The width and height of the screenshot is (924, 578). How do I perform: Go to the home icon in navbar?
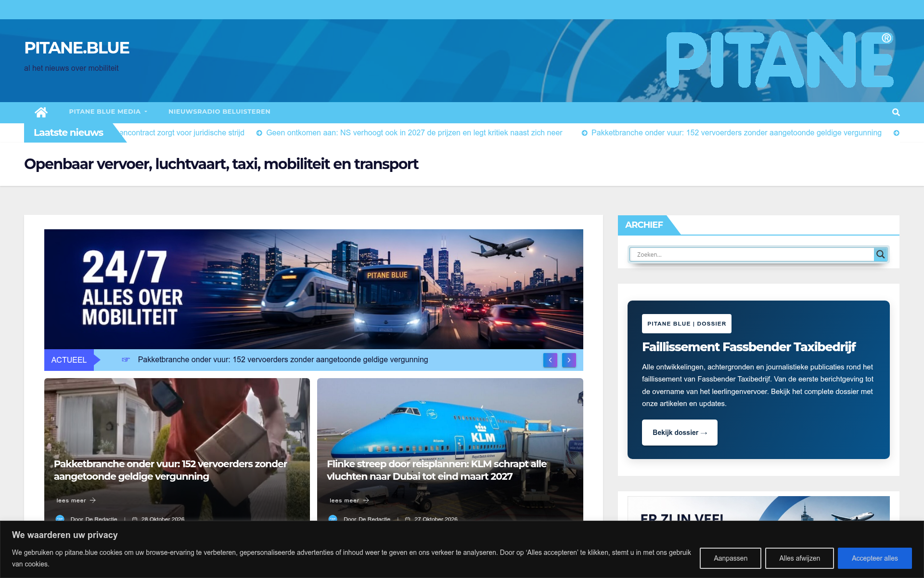[x=41, y=112]
